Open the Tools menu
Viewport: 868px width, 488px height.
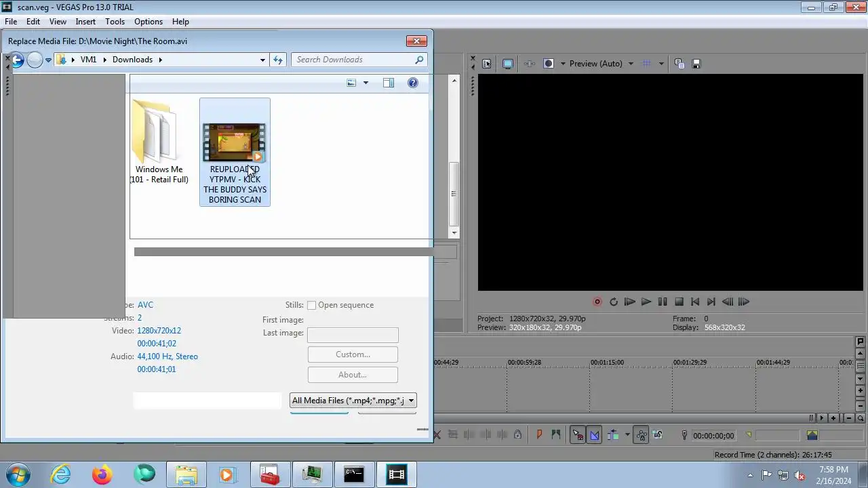tap(115, 22)
